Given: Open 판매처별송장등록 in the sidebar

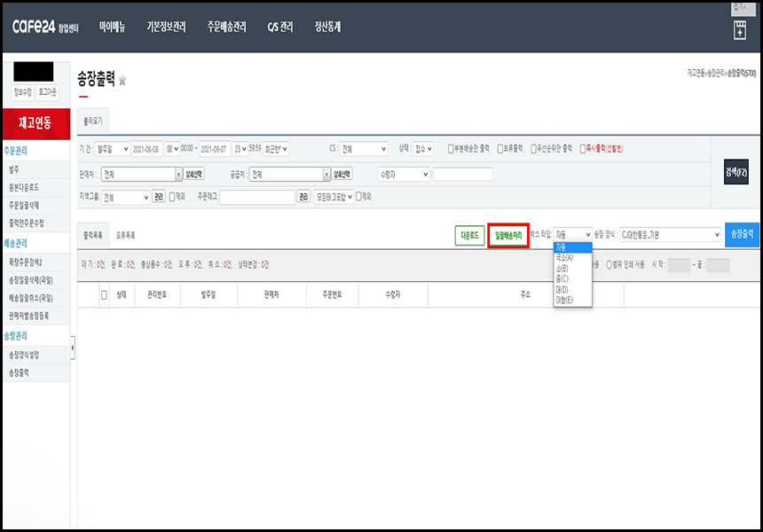Looking at the screenshot, I should coord(36,316).
